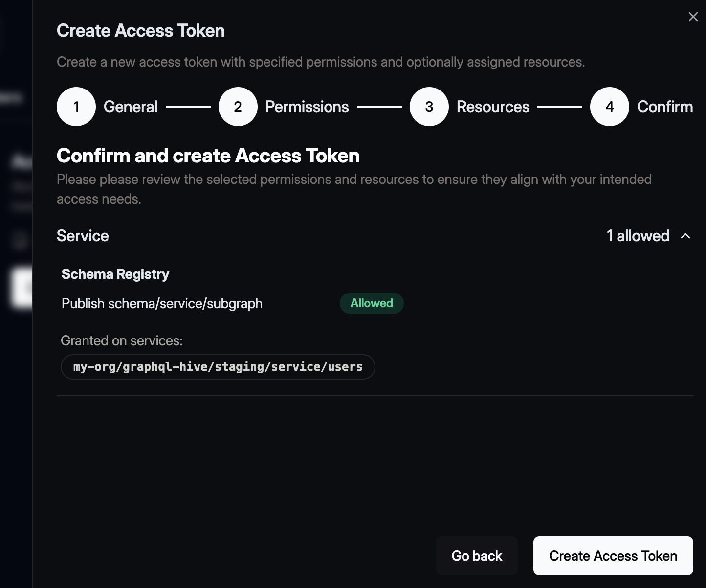Click the Resources step label

point(493,106)
